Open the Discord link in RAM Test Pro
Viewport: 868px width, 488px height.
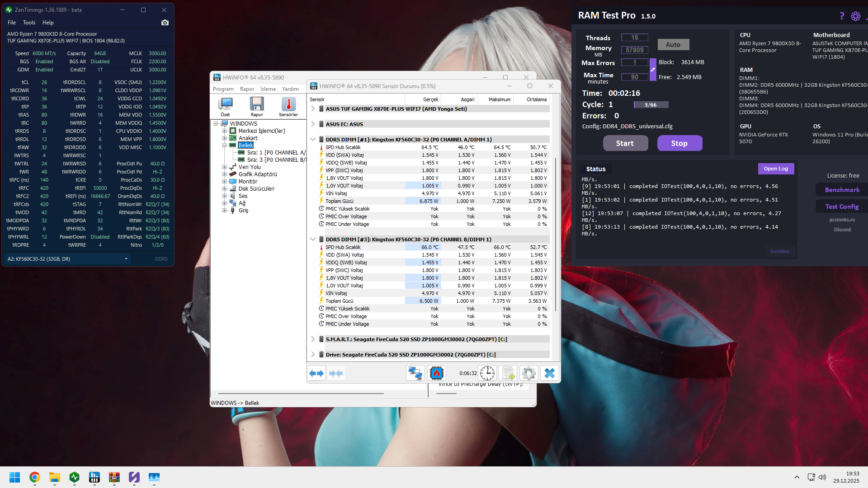point(842,230)
